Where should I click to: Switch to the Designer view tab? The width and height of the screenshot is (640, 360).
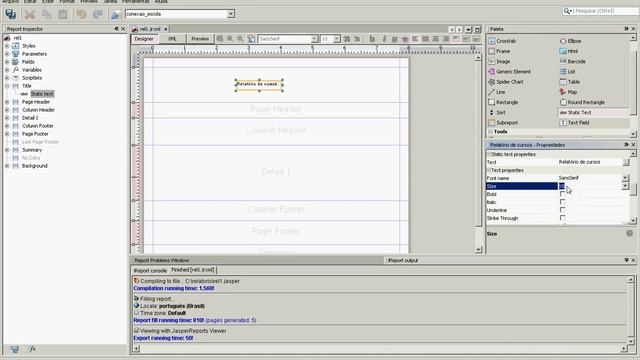tap(144, 39)
